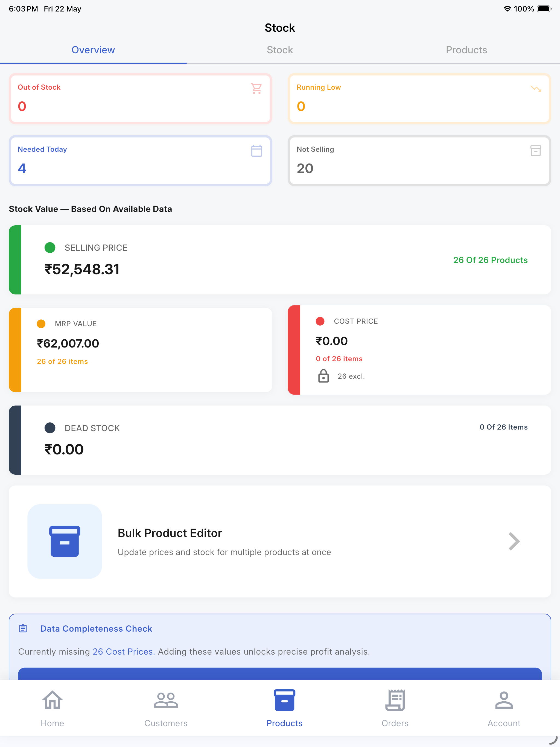Switch to the Overview tab

[x=93, y=50]
